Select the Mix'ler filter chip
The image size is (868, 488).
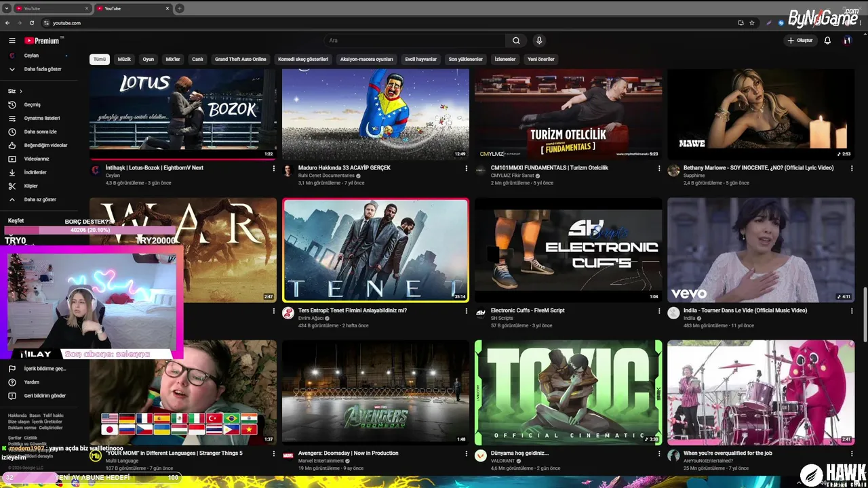173,59
